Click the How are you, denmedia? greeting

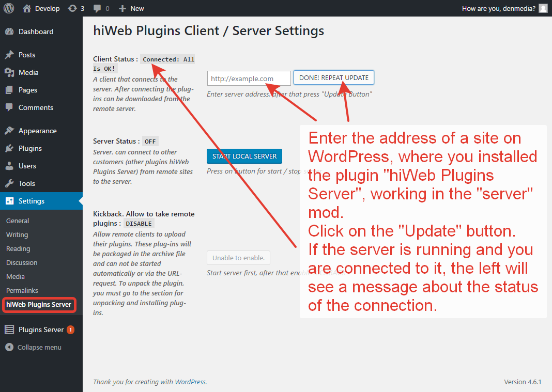[x=498, y=8]
